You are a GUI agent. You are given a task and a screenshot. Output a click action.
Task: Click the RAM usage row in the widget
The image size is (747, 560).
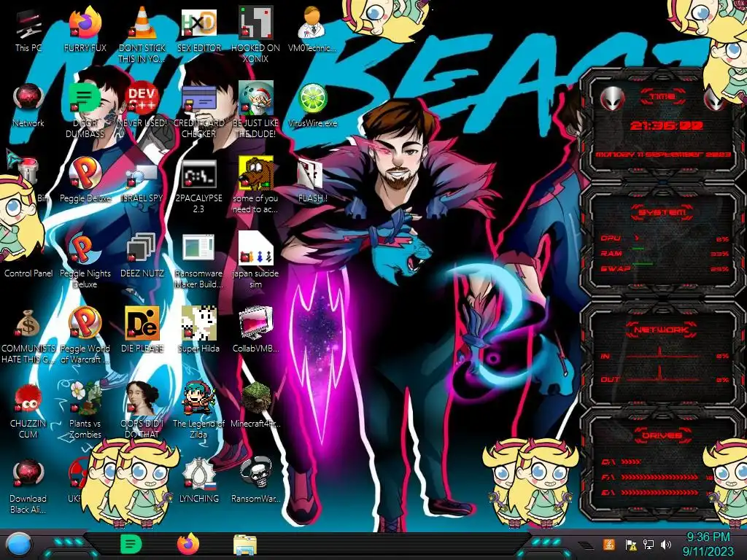[665, 253]
